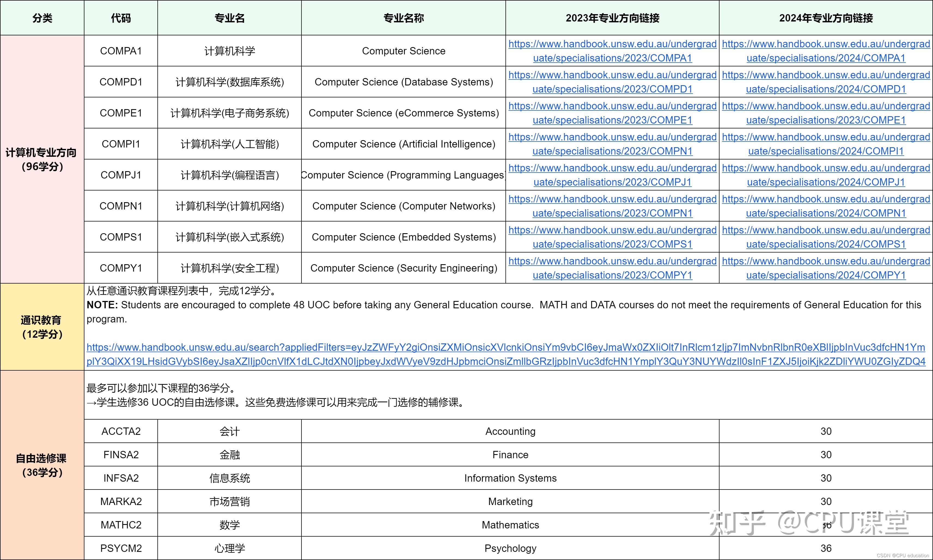The height and width of the screenshot is (560, 933).
Task: Select the COMPI1 code cell
Action: 121,144
